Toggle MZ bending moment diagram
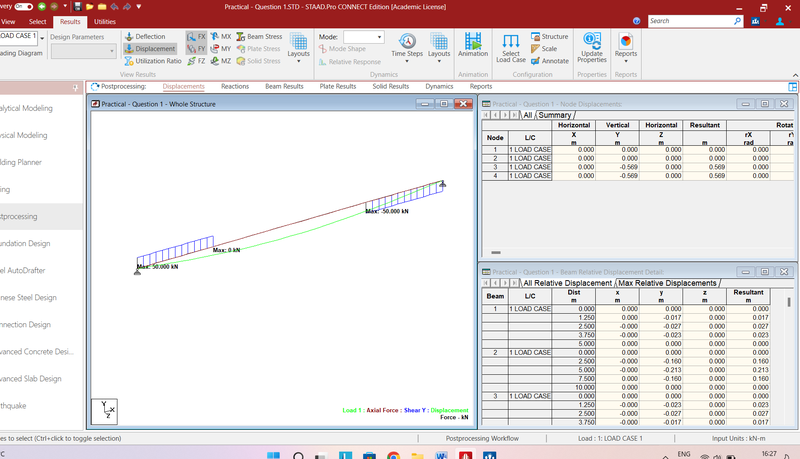Image resolution: width=800 pixels, height=459 pixels. [221, 61]
